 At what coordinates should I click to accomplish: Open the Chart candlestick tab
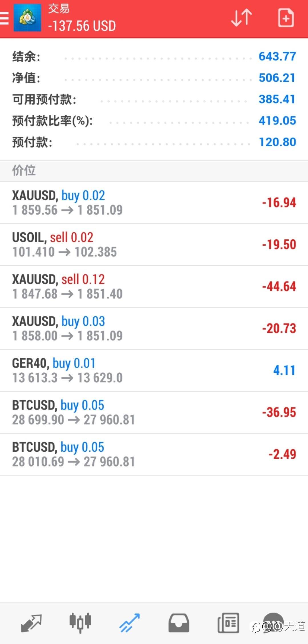point(80,623)
